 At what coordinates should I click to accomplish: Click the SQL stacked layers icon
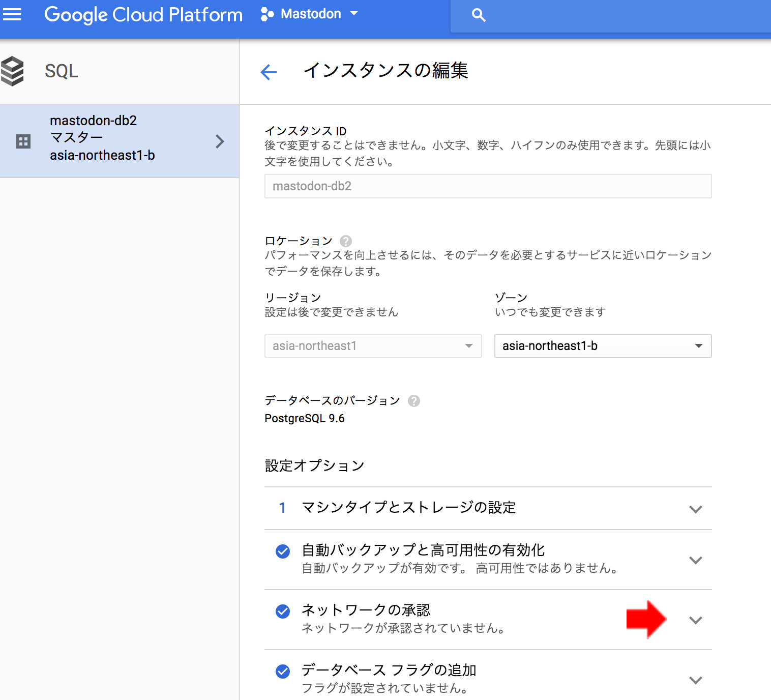coord(13,71)
